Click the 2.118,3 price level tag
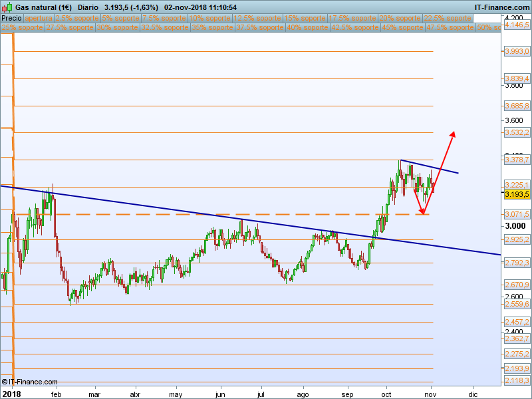The height and width of the screenshot is (399, 532). click(517, 380)
